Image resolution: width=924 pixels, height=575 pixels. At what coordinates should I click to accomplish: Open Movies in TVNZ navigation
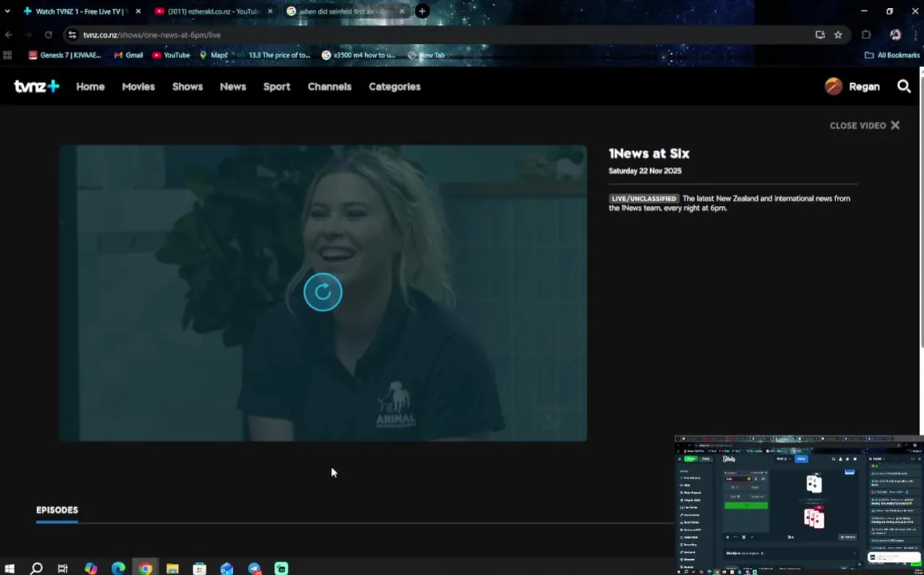click(138, 86)
